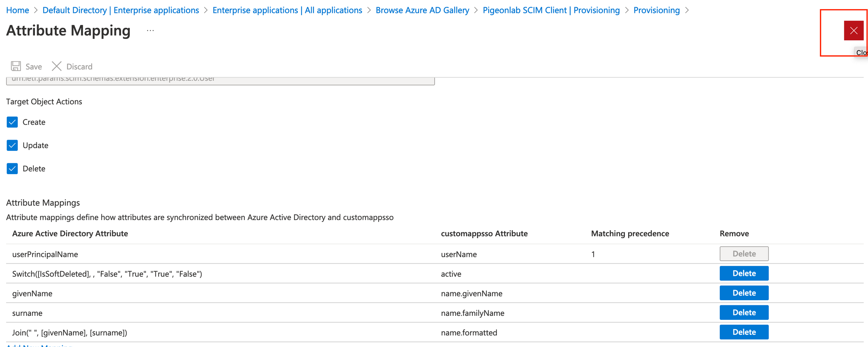The height and width of the screenshot is (347, 868).
Task: Close the Attribute Mapping blade
Action: 853,30
